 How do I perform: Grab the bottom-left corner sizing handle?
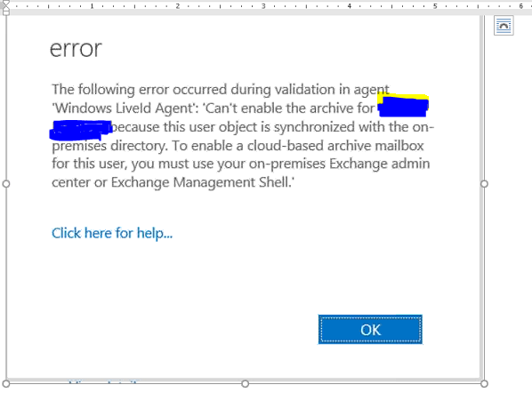click(5, 383)
